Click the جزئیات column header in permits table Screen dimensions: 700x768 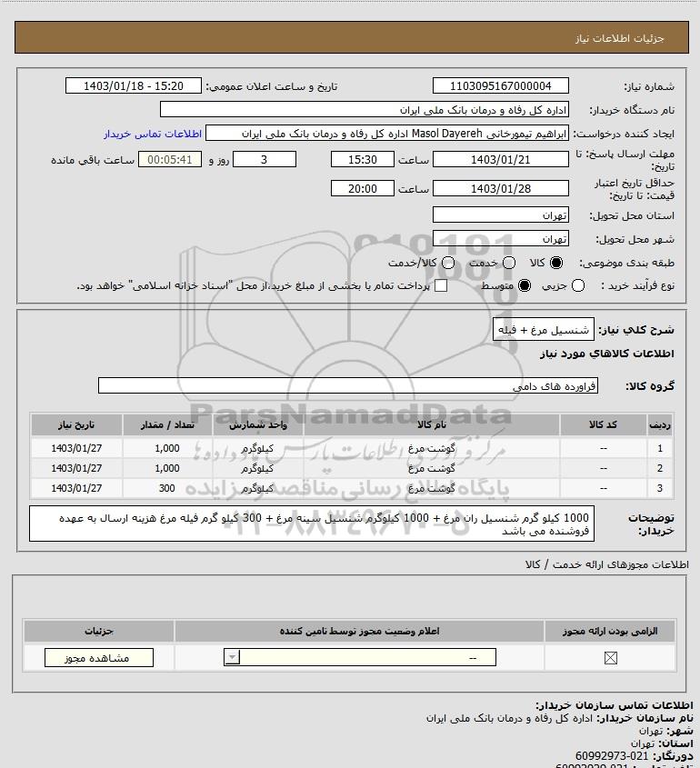click(99, 631)
